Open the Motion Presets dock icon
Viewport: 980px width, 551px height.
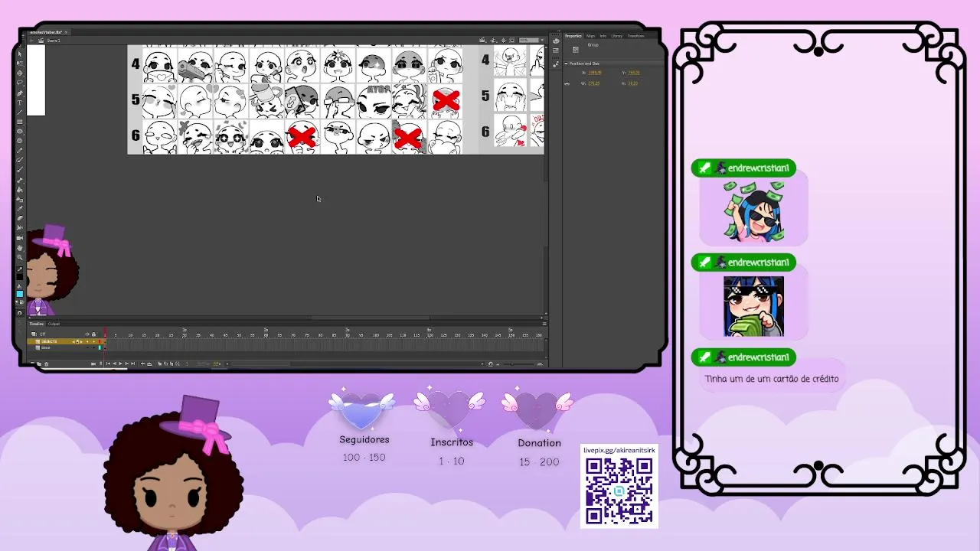point(556,64)
